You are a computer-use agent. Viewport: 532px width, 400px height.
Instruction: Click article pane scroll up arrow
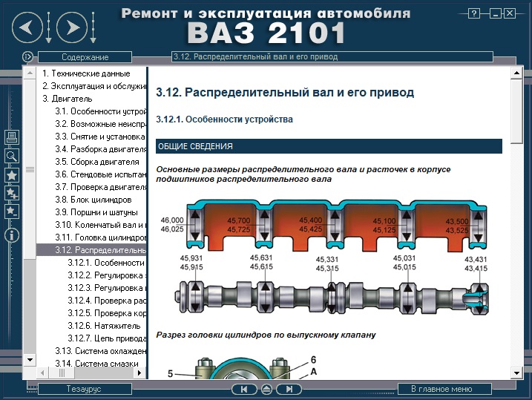click(516, 73)
